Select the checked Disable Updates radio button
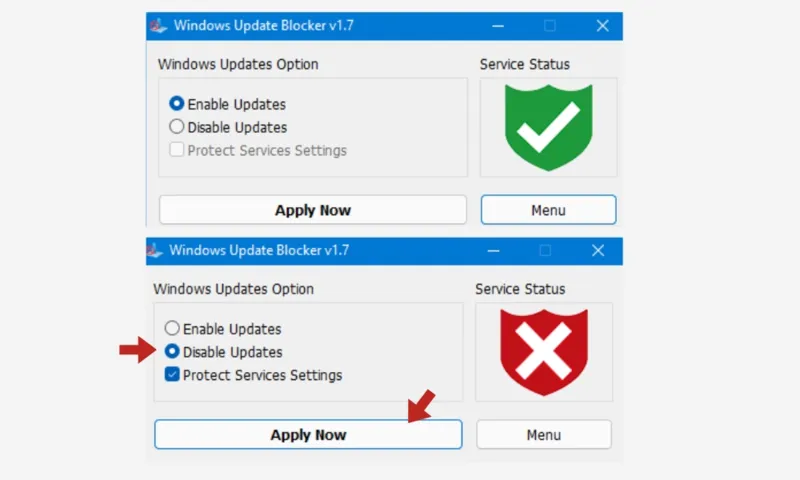 (172, 352)
